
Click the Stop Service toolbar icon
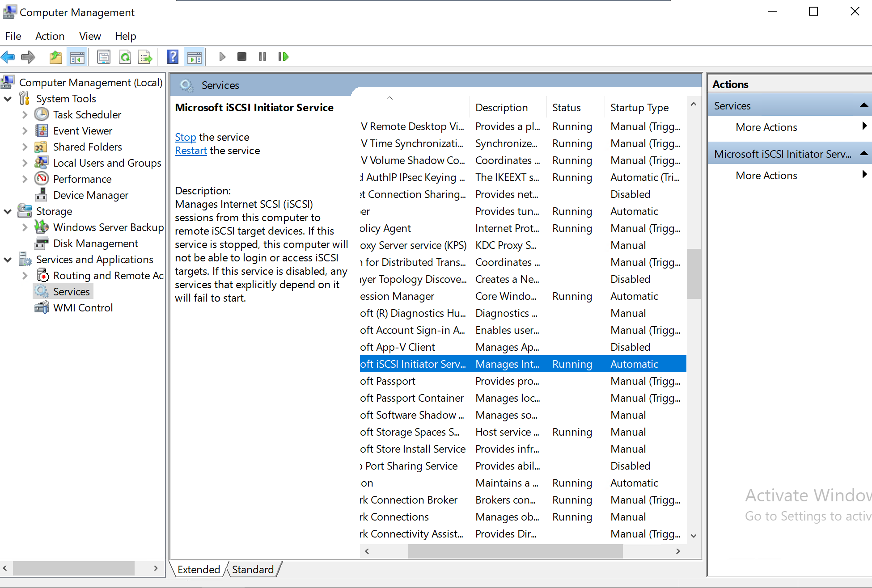[x=242, y=57]
